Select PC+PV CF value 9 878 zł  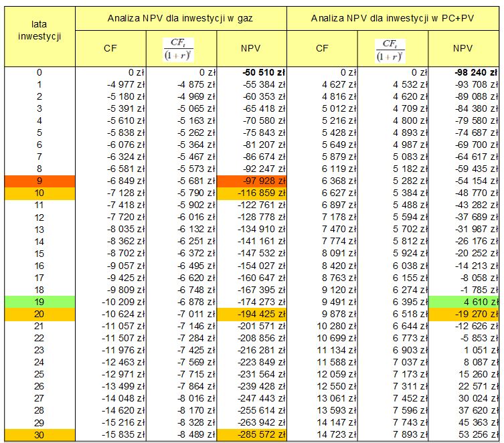point(339,314)
